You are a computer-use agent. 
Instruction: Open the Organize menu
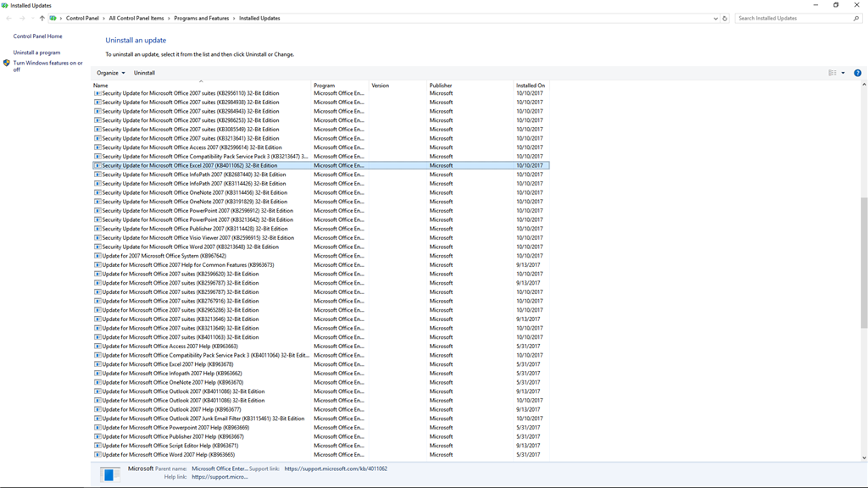[111, 73]
